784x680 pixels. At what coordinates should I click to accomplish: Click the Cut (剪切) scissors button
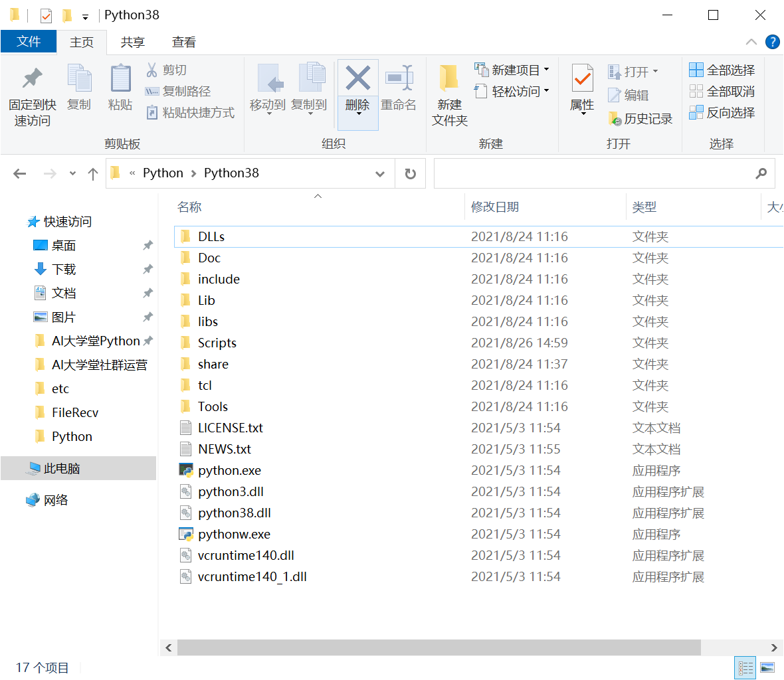tap(167, 70)
